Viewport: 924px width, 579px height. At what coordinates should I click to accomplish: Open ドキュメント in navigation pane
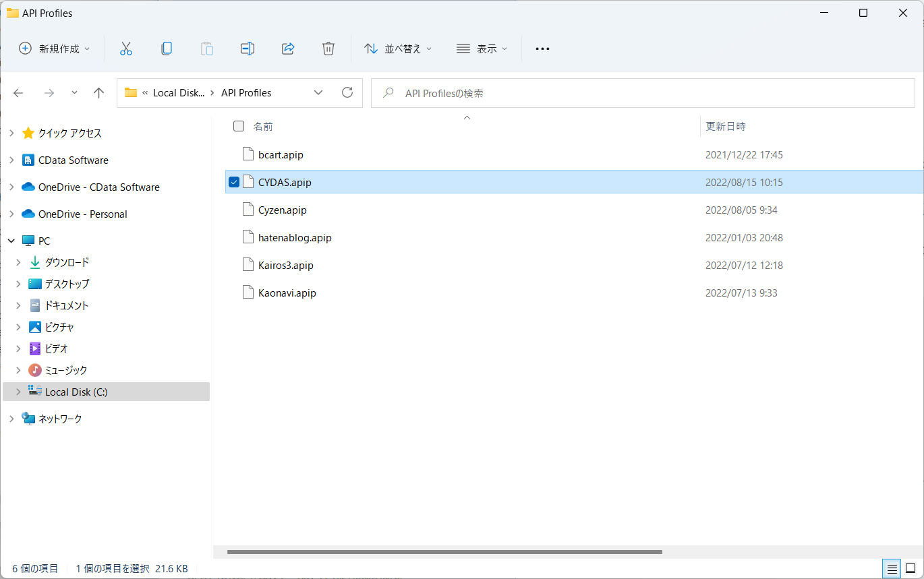pyautogui.click(x=67, y=305)
